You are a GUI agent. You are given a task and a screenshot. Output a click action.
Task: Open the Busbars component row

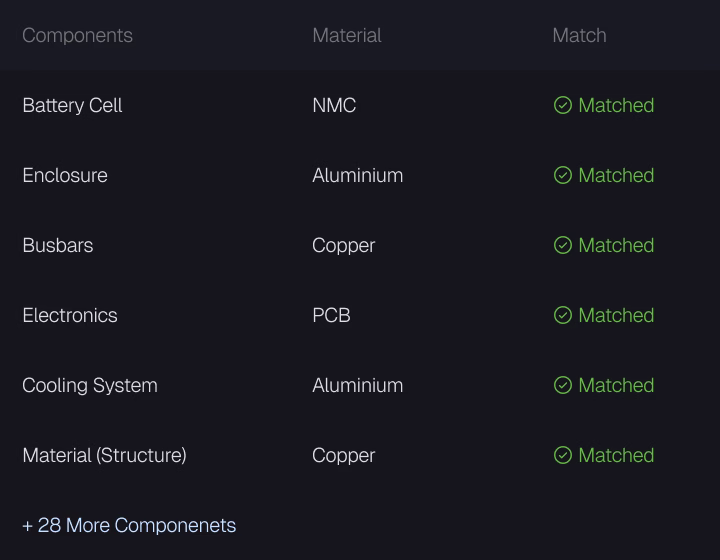(360, 245)
